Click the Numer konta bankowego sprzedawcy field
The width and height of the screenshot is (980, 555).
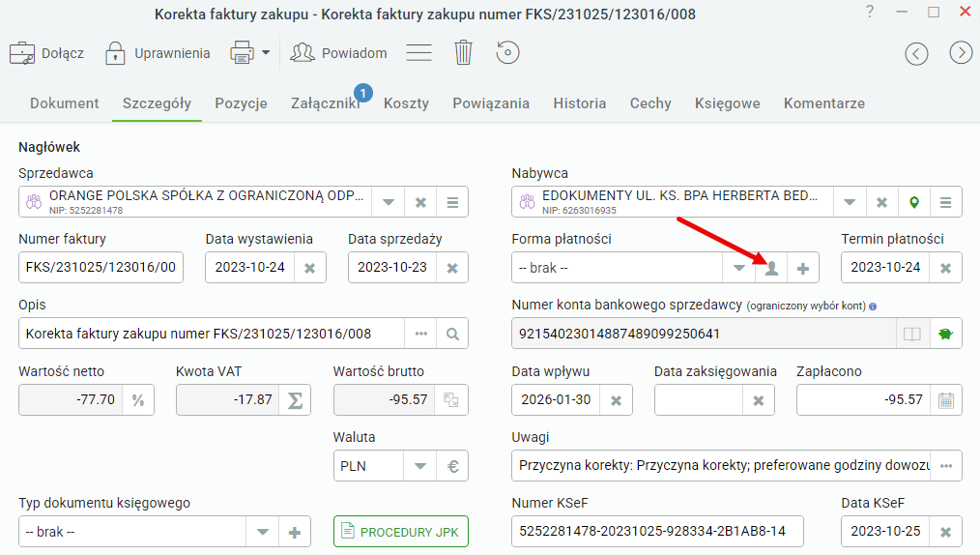pos(705,334)
